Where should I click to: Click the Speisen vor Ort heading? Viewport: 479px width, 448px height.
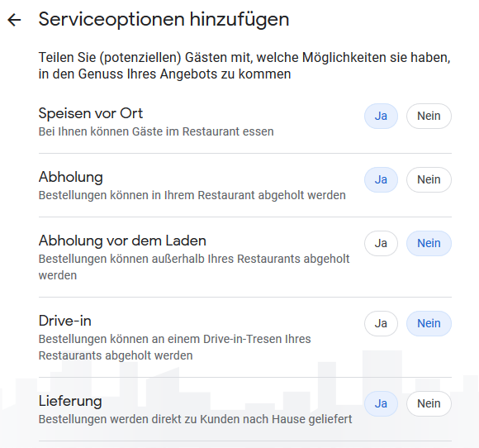tap(90, 113)
